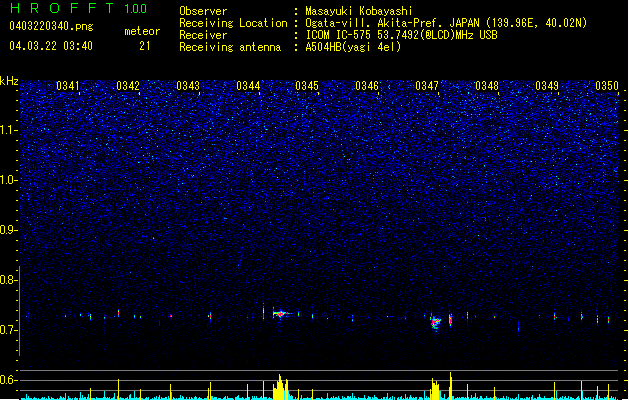Click the long meteor echo after 0344

click(x=282, y=313)
